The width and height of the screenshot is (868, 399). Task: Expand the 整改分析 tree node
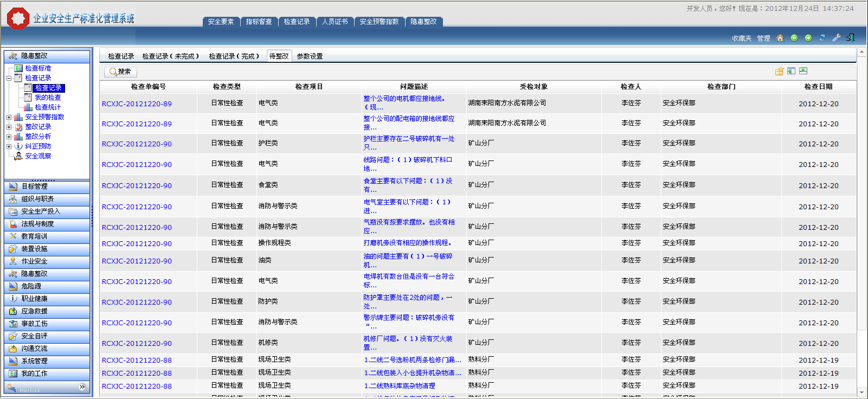click(x=9, y=137)
